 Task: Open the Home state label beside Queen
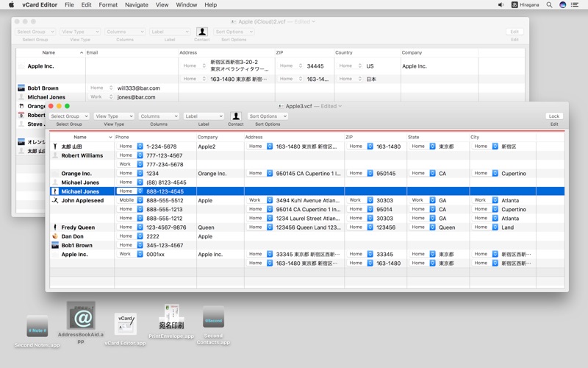click(x=422, y=227)
